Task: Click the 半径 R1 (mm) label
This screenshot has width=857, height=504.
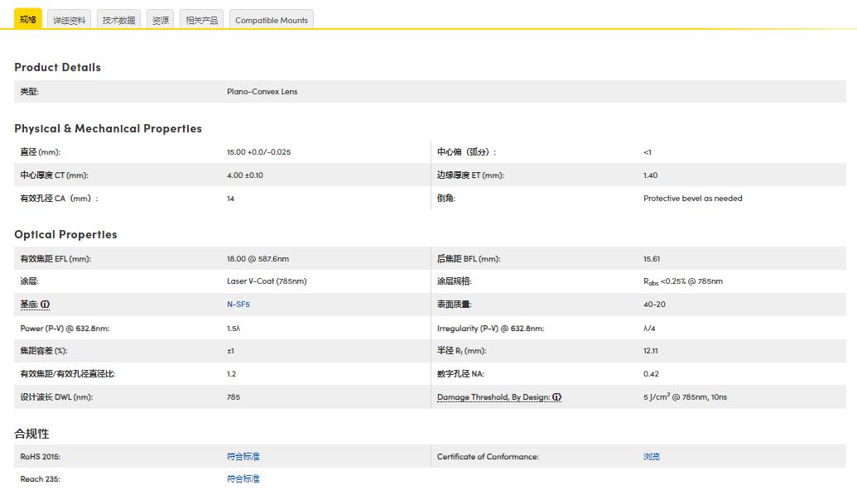Action: click(462, 351)
